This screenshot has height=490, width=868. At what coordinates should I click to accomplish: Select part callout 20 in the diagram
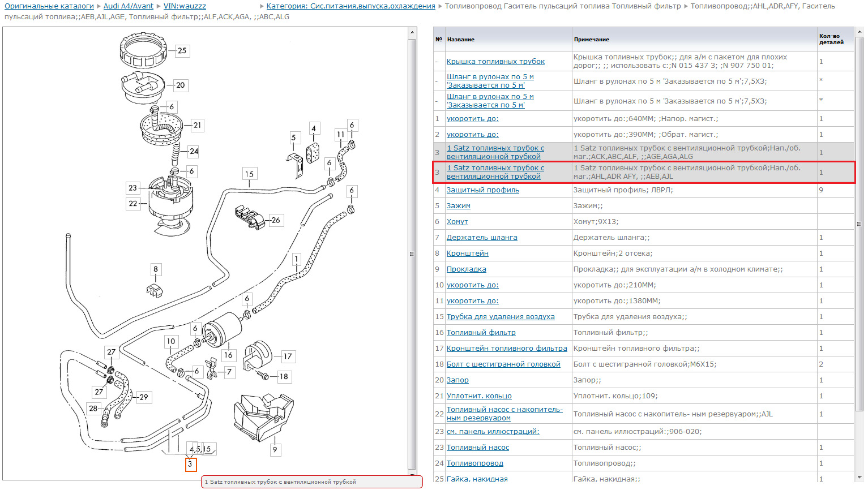click(x=181, y=85)
